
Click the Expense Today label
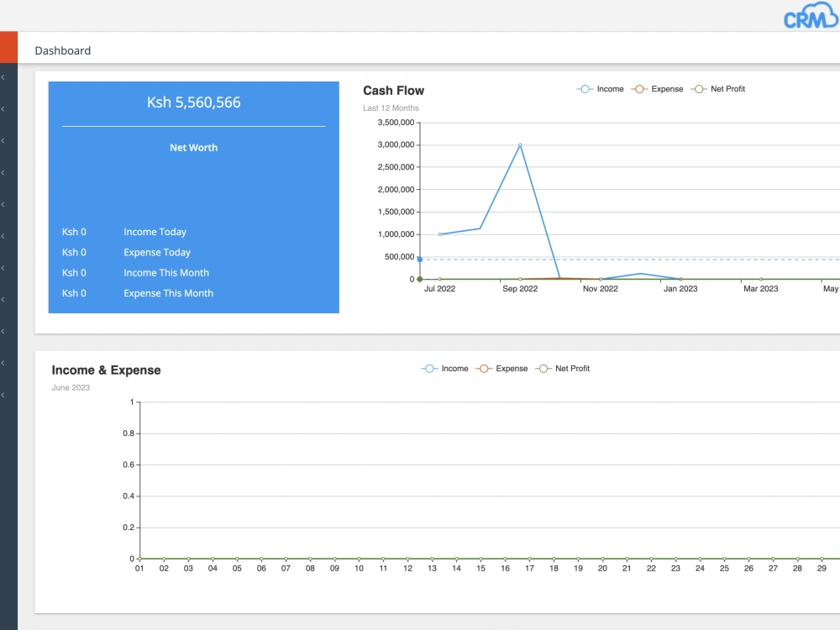(157, 252)
